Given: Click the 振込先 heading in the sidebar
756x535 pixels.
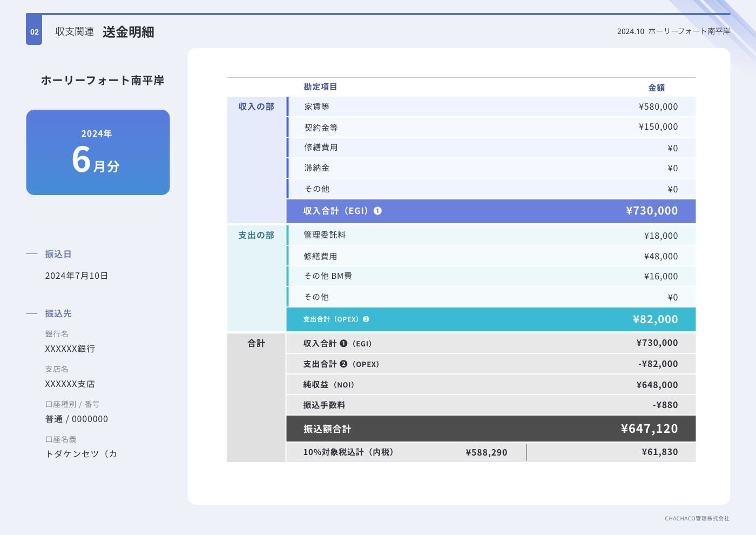Looking at the screenshot, I should click(x=58, y=313).
